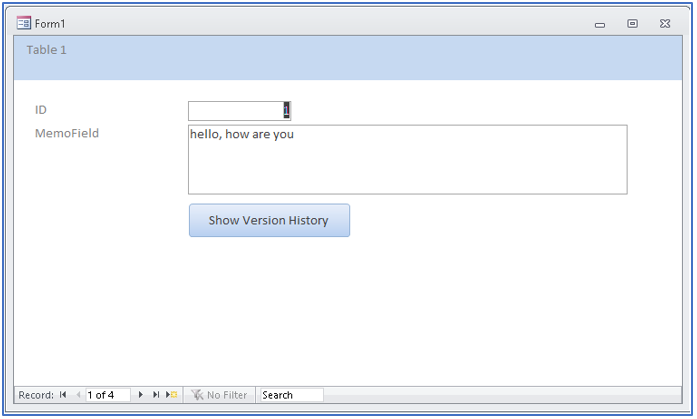Image resolution: width=697 pixels, height=419 pixels.
Task: Close the Form1 window
Action: click(665, 24)
